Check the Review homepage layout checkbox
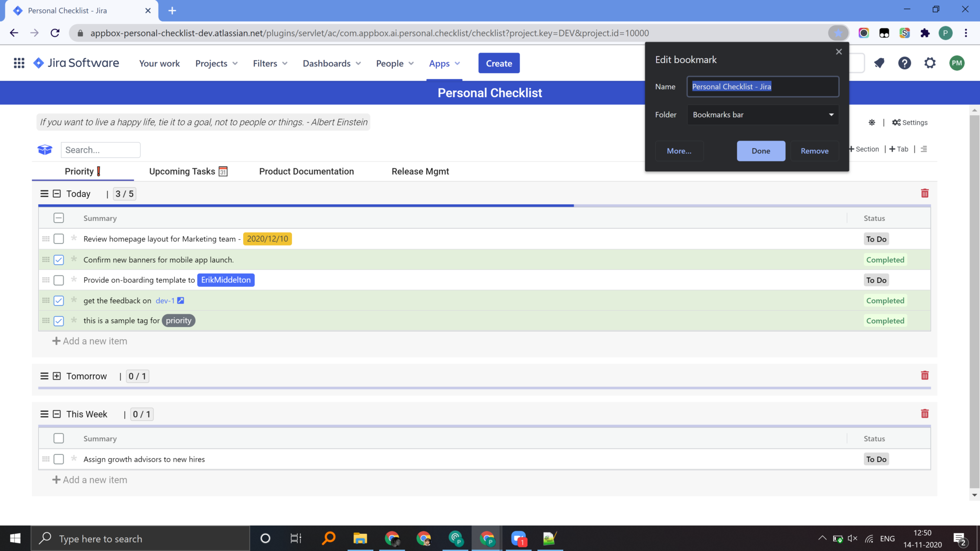 [59, 239]
